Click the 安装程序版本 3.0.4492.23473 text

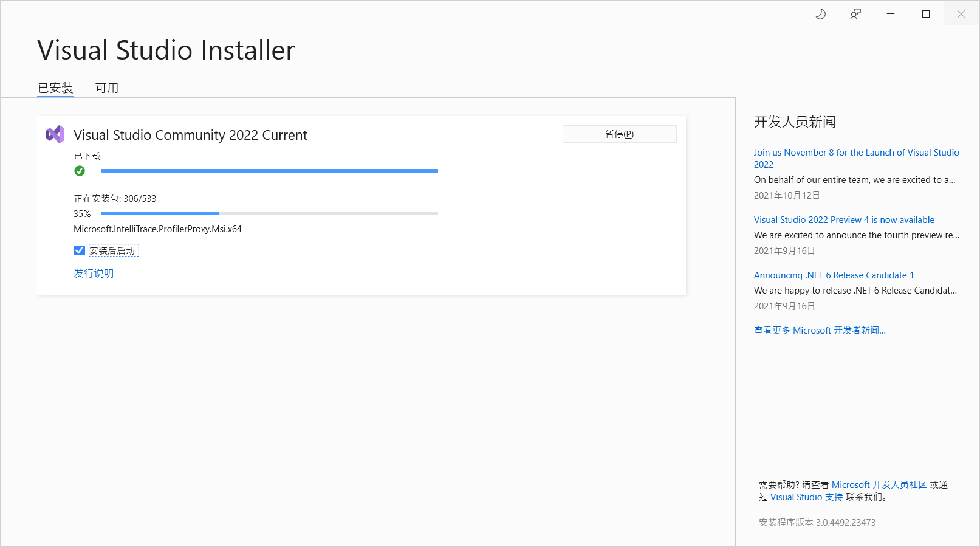click(x=817, y=523)
